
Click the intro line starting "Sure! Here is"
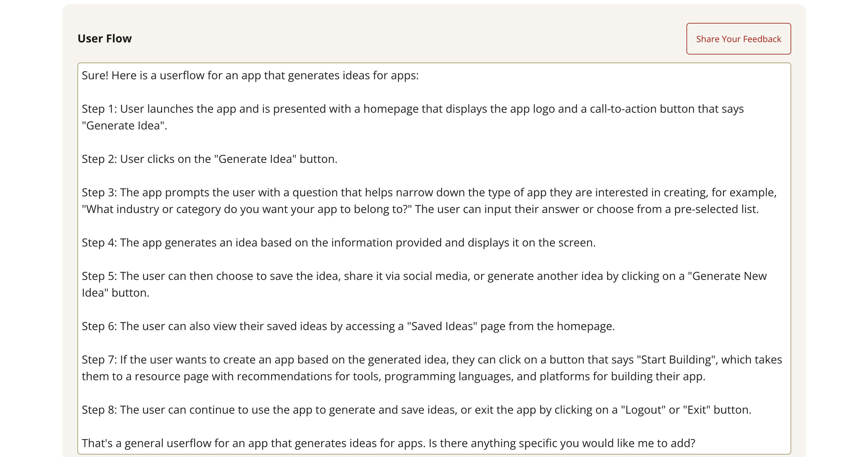[250, 76]
